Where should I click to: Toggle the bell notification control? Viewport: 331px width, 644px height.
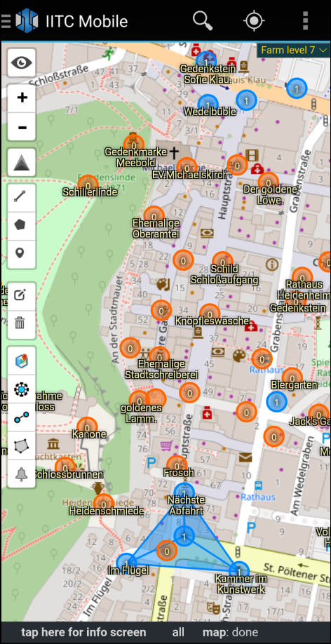(21, 474)
